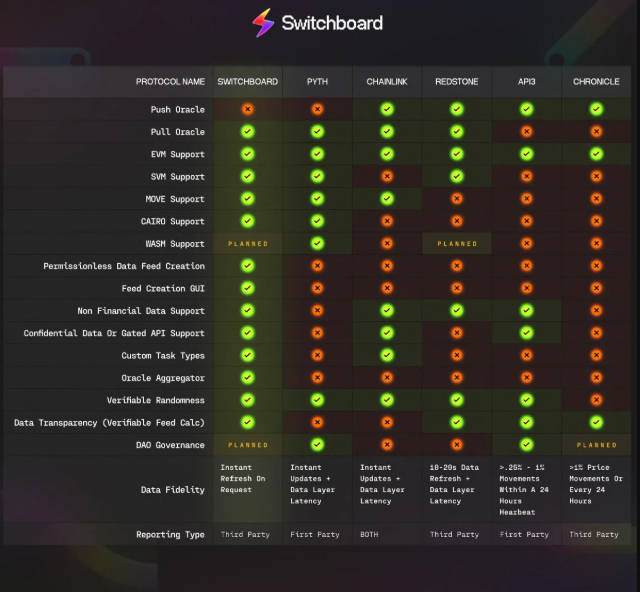Click the EVM Support row label
Image resolution: width=640 pixels, height=592 pixels.
(x=178, y=154)
